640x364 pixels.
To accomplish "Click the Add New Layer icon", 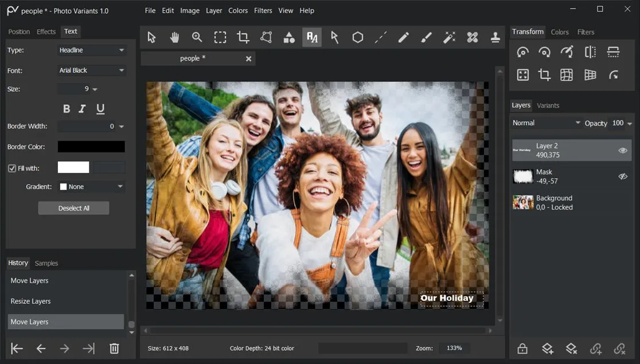I will (547, 348).
